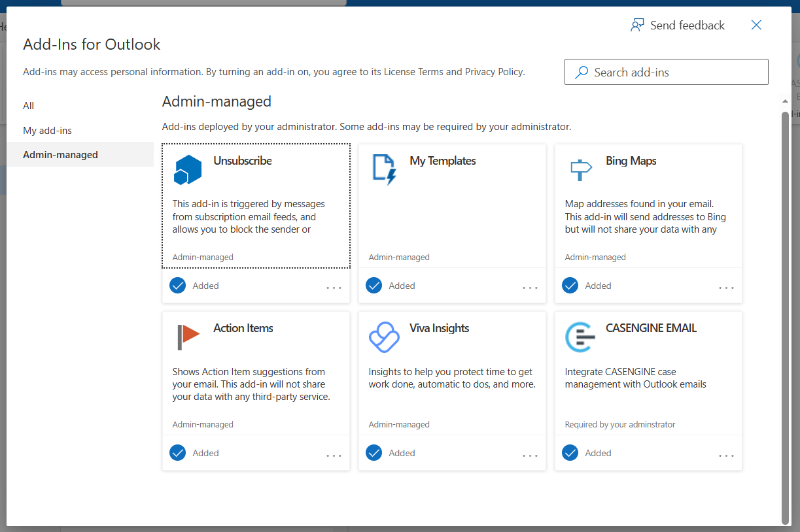Click the 'Admin-managed' section heading
800x532 pixels.
pos(217,102)
